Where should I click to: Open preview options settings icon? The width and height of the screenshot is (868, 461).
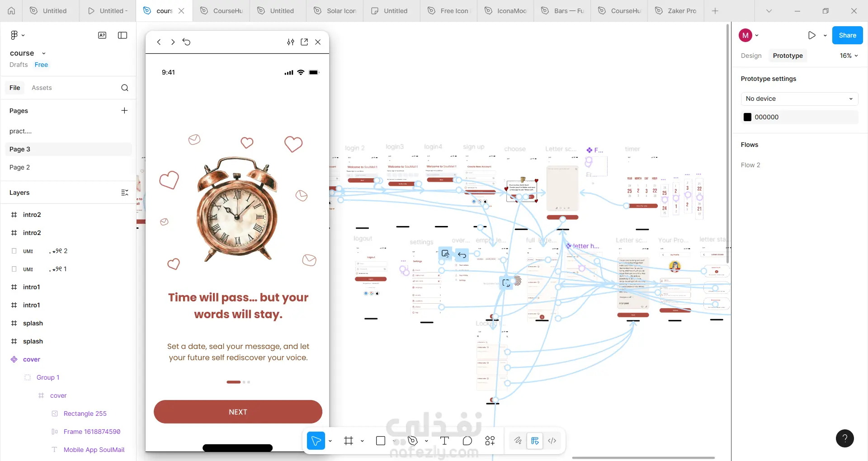[x=291, y=42]
